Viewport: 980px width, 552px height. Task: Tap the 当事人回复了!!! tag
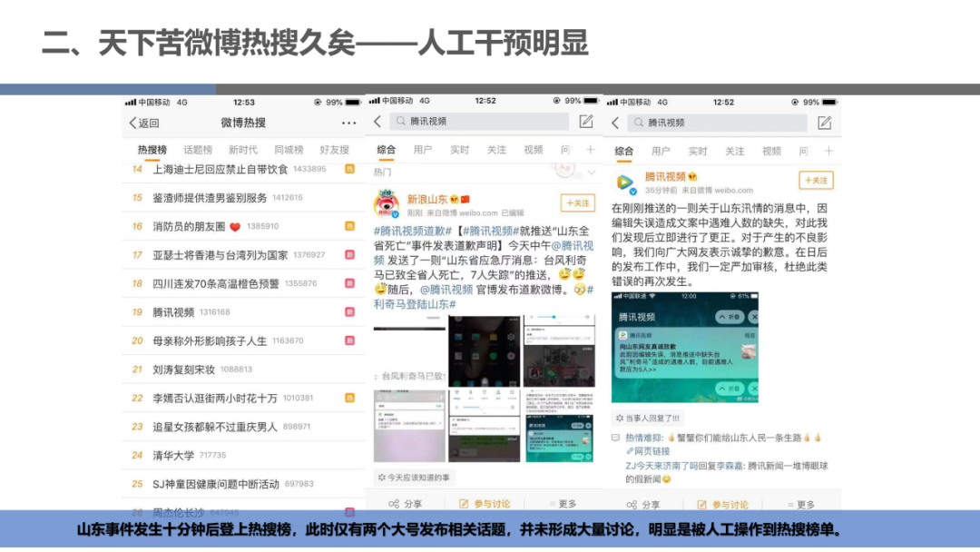point(648,419)
